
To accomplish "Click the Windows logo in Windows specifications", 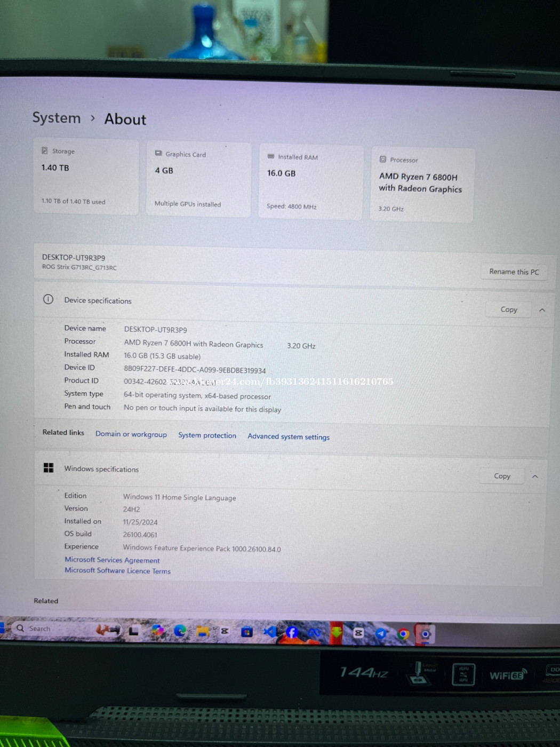I will [x=49, y=468].
